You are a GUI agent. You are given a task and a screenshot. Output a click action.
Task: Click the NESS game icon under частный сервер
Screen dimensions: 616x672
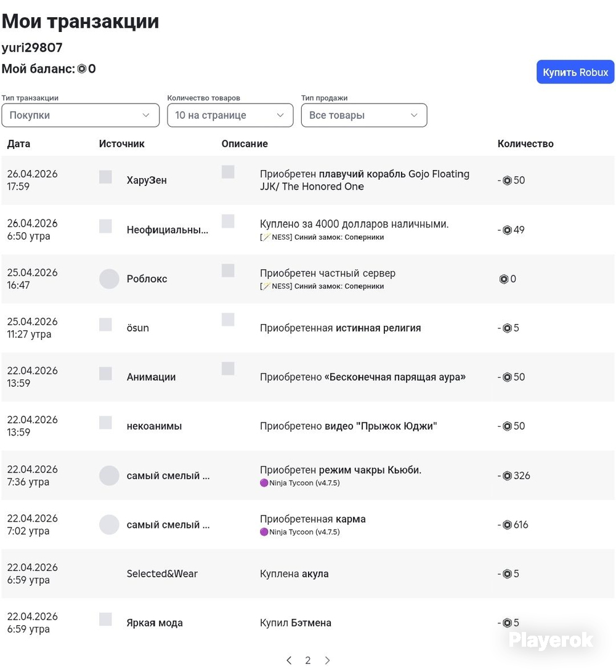pyautogui.click(x=266, y=286)
